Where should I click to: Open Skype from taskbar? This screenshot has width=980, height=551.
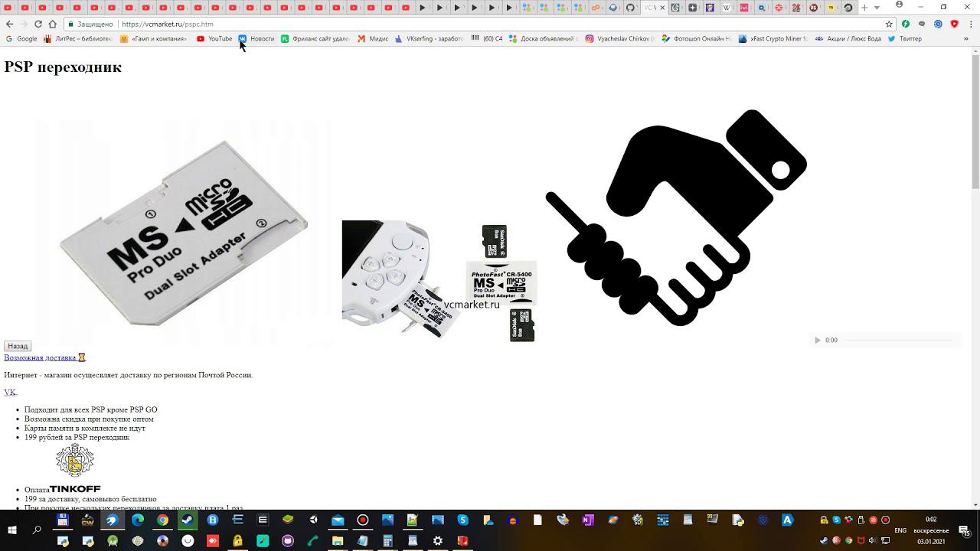(x=462, y=520)
